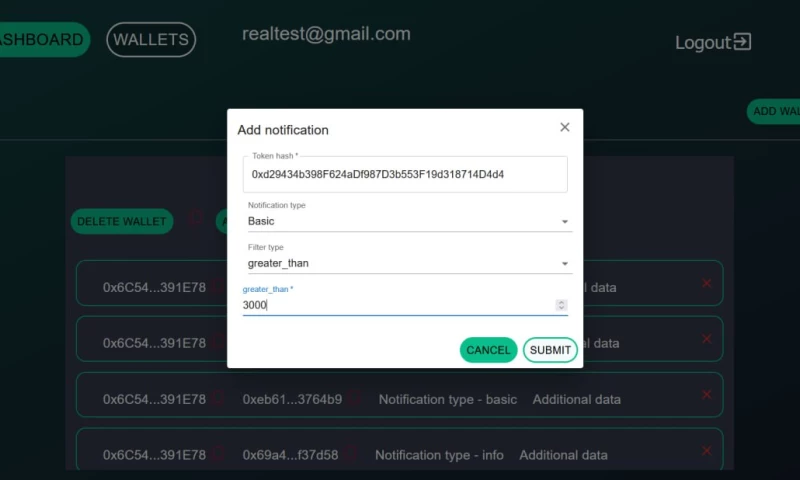Delete the first notification row with red X
Viewport: 800px width, 480px height.
[707, 284]
